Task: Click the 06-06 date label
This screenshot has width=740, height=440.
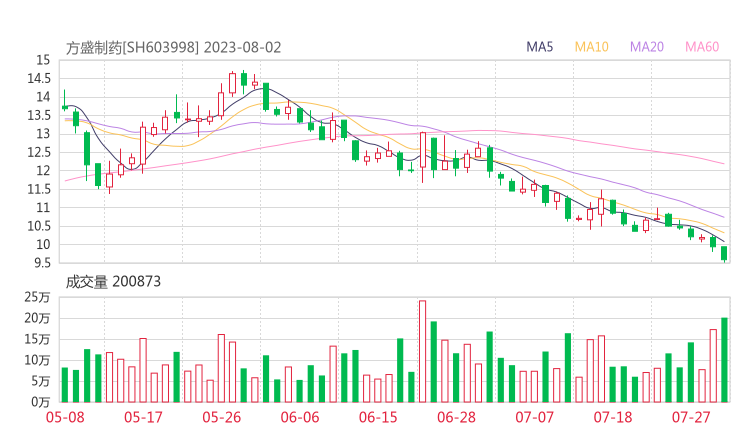Action: tap(300, 417)
